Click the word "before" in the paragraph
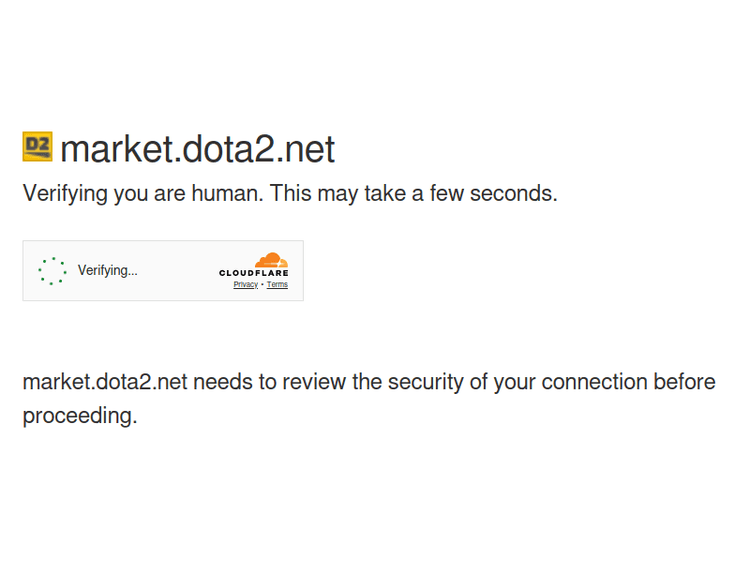 684,382
